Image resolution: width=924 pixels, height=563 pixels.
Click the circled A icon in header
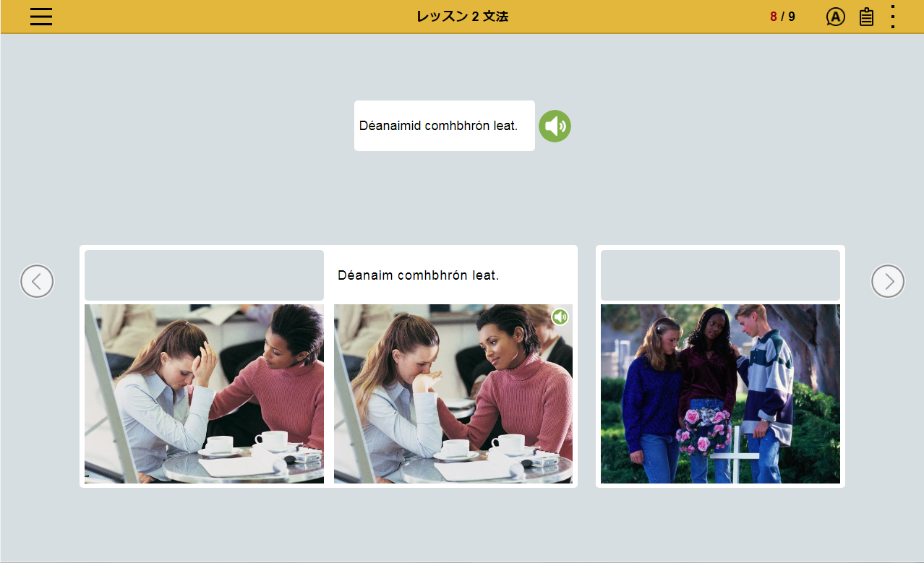[835, 17]
